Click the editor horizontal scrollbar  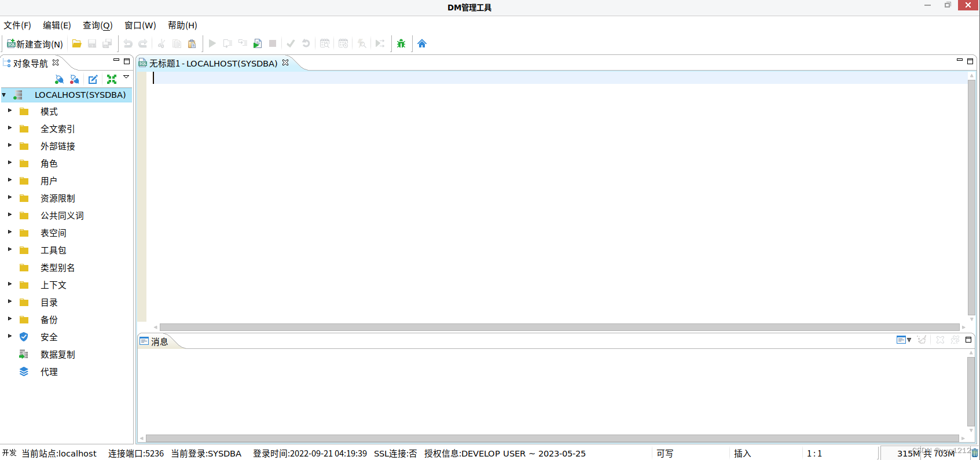coord(559,327)
